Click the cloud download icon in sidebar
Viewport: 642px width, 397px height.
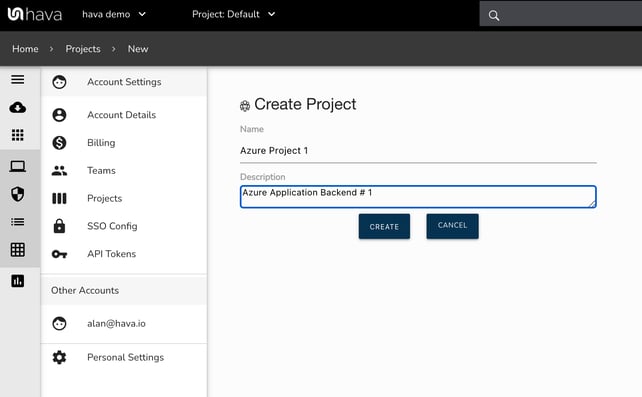[18, 108]
